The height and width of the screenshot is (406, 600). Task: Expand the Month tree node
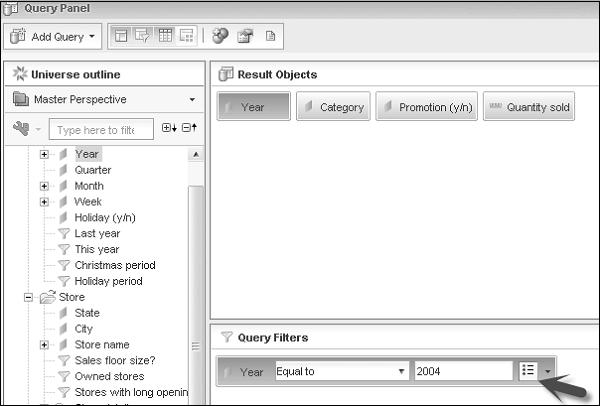(x=44, y=186)
